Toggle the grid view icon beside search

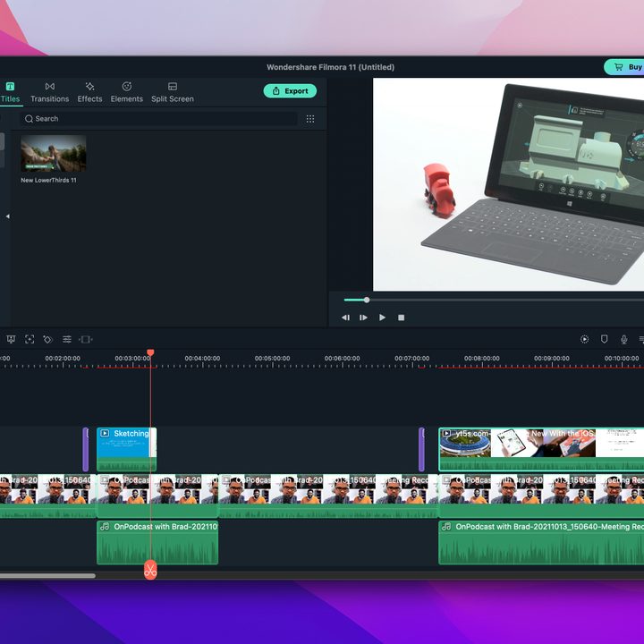[310, 119]
